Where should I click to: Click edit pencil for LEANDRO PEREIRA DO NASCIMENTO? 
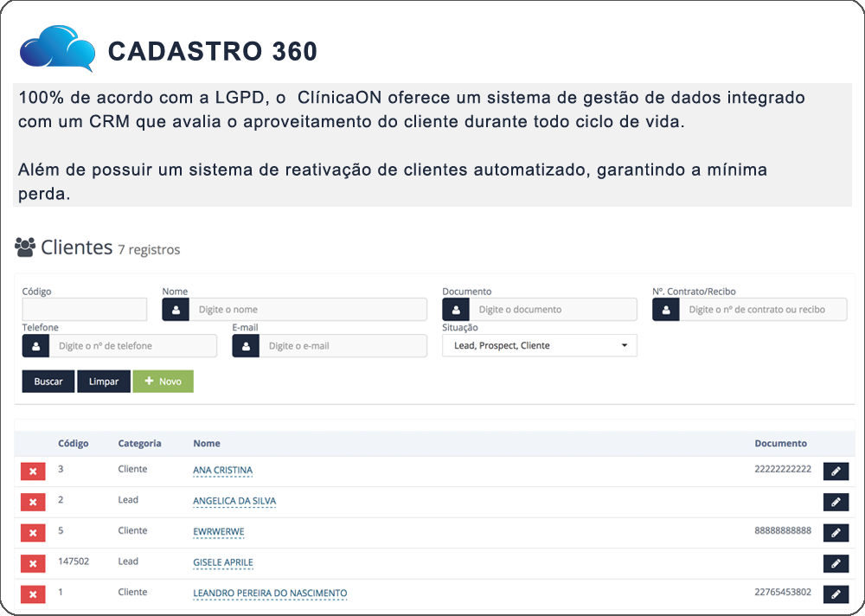coord(836,594)
